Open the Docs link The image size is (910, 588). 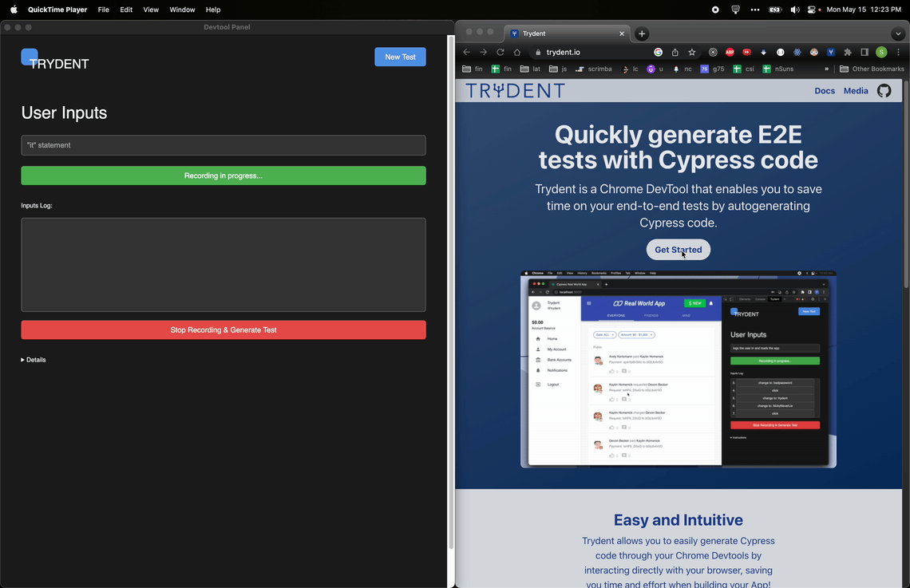point(824,91)
